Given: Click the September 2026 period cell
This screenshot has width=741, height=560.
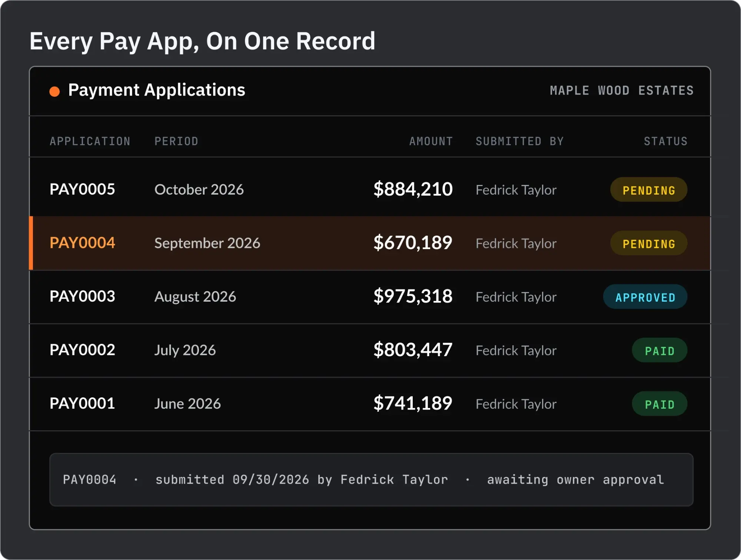Looking at the screenshot, I should [207, 243].
